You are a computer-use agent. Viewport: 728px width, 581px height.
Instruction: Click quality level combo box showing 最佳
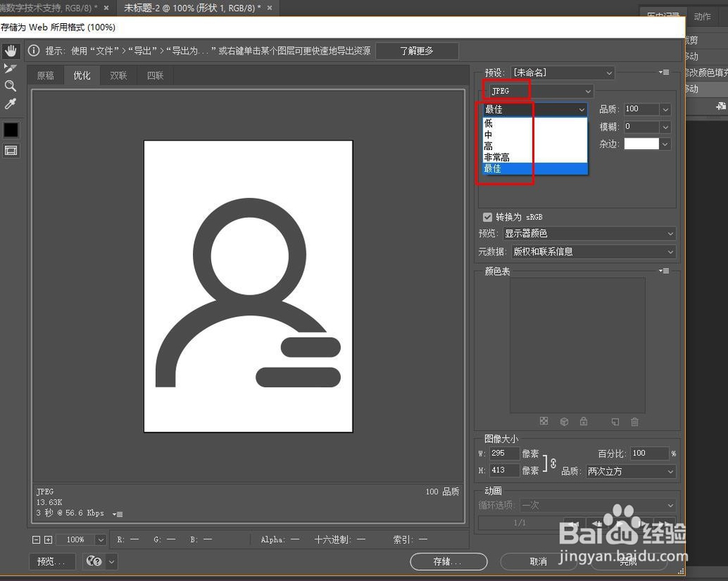point(535,109)
